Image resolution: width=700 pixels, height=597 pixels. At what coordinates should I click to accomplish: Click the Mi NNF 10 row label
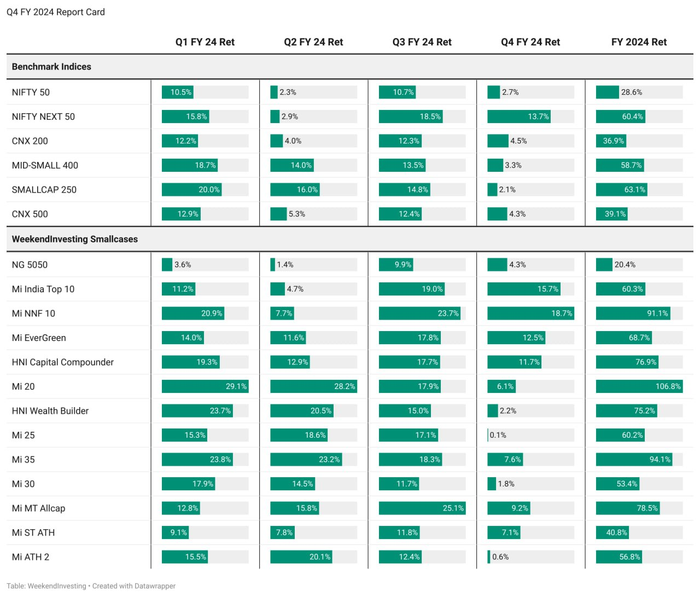click(x=33, y=314)
